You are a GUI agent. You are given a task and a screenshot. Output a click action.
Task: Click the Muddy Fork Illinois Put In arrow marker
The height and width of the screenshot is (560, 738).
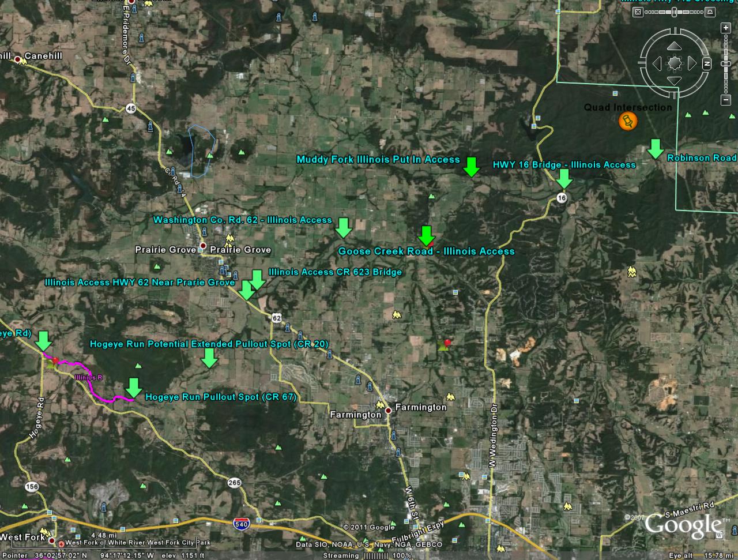coord(472,167)
